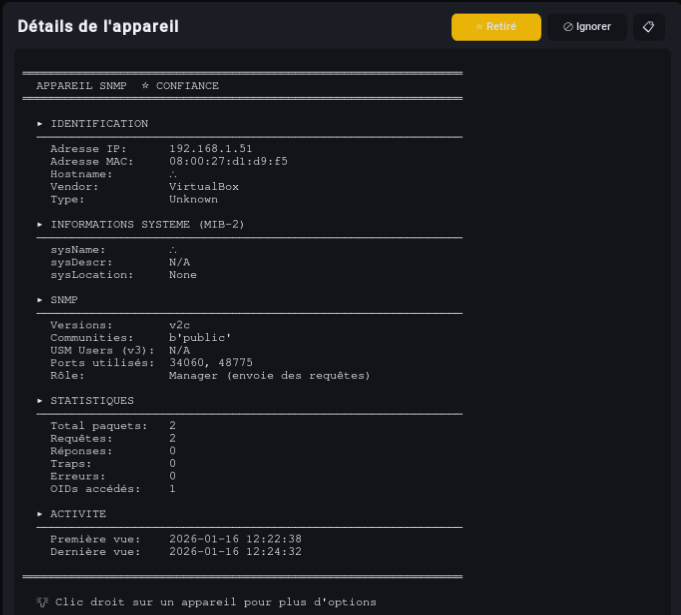Viewport: 681px width, 615px height.
Task: Click the lightbulb hint icon at the bottom
Action: pyautogui.click(x=42, y=602)
